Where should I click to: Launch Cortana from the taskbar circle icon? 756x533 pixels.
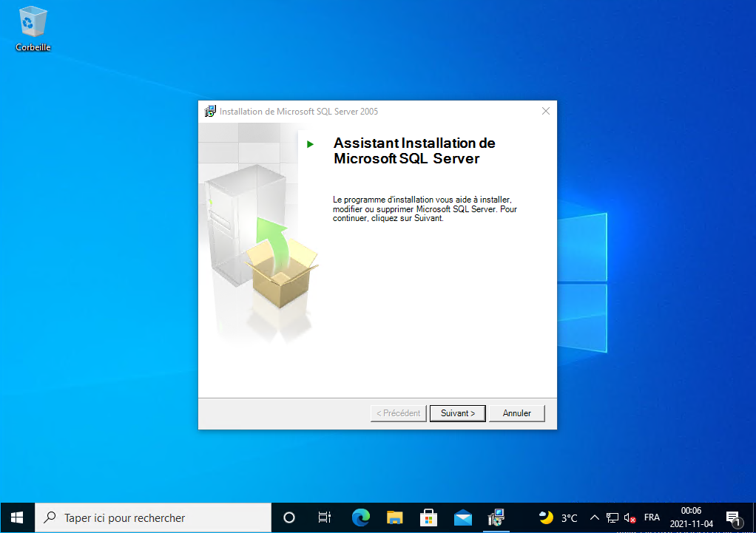click(289, 517)
